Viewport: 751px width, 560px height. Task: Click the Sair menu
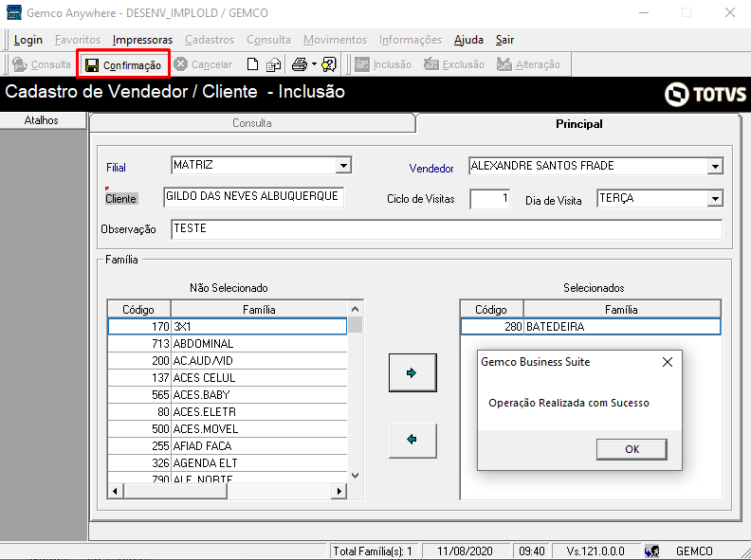pyautogui.click(x=504, y=40)
